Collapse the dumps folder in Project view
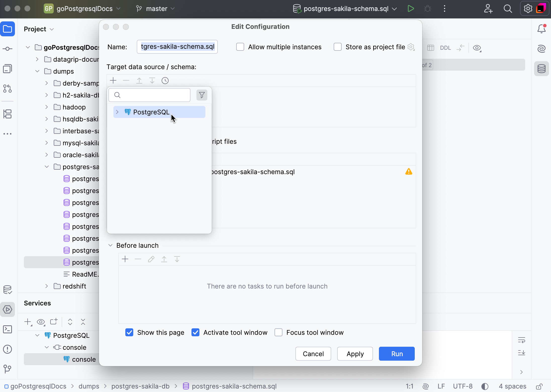This screenshot has width=551, height=392. tap(37, 71)
